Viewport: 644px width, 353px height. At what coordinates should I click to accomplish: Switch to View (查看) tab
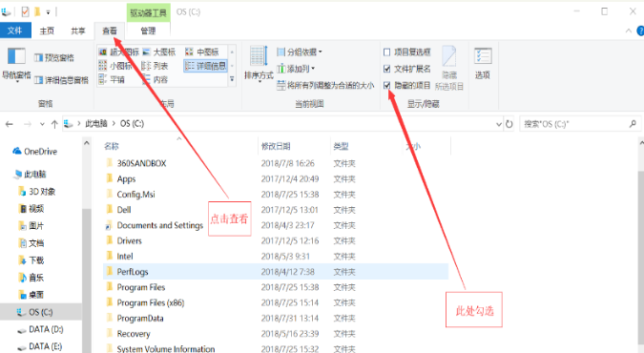[110, 31]
